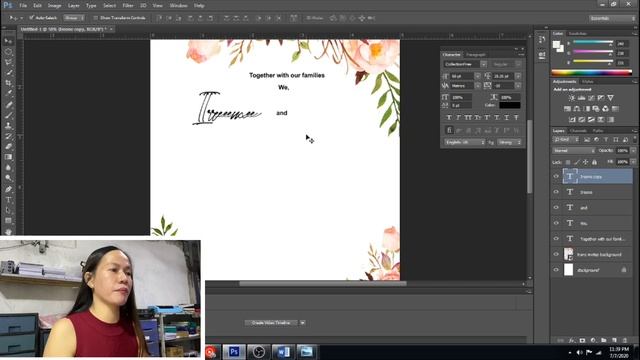The width and height of the screenshot is (640, 360).
Task: Open the Normal blend mode dropdown
Action: [x=573, y=151]
